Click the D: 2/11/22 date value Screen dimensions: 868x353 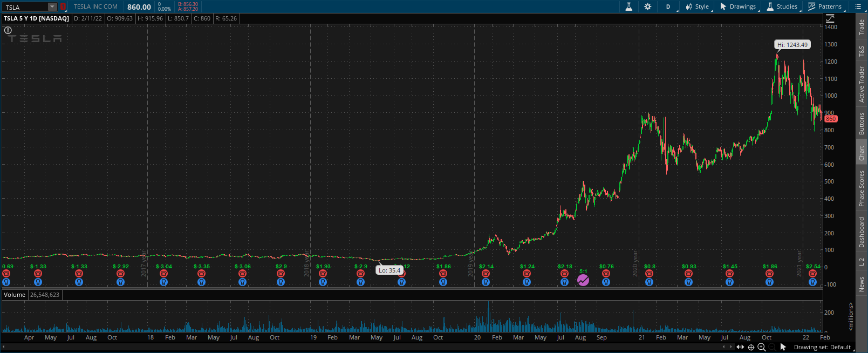pos(88,18)
